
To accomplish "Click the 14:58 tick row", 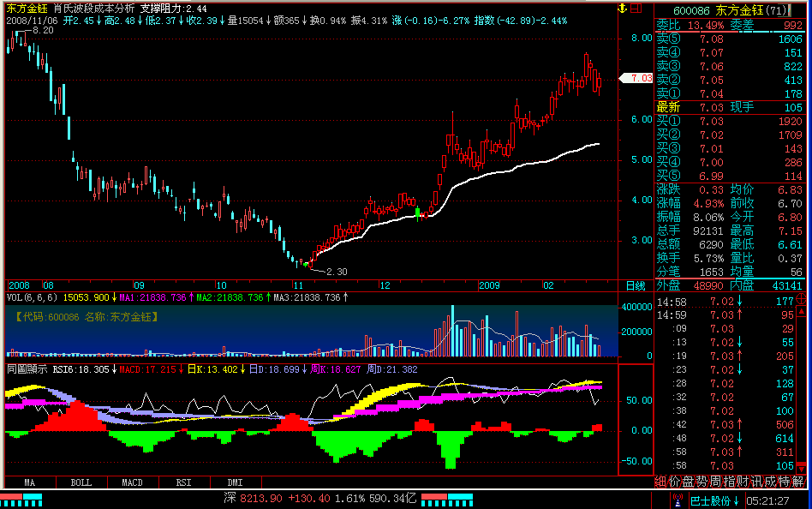I will (x=725, y=302).
